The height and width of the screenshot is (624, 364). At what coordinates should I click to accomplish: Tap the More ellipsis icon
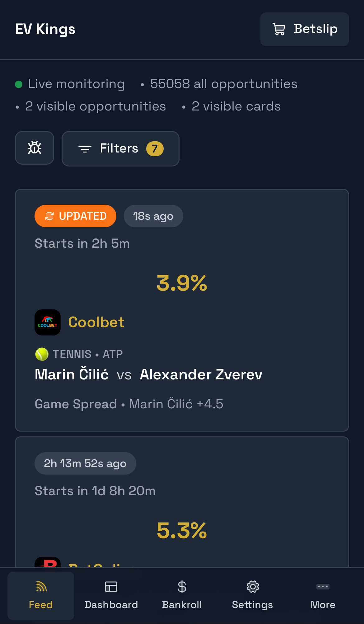[323, 587]
